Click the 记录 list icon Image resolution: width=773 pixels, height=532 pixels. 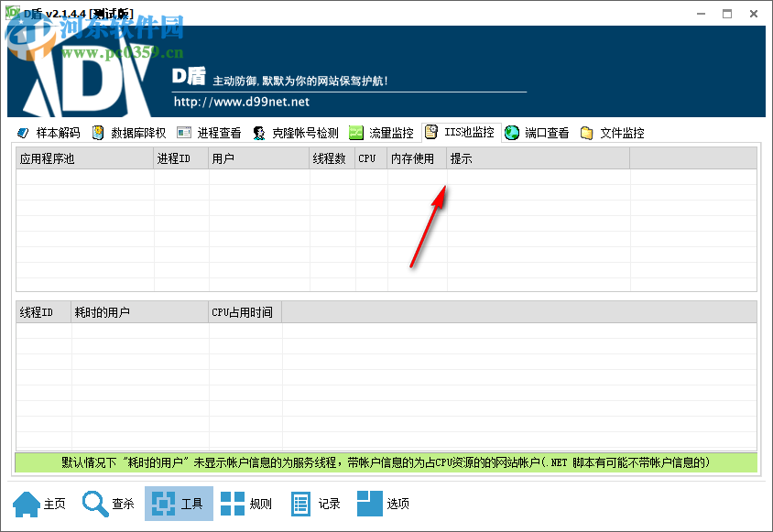(x=300, y=504)
